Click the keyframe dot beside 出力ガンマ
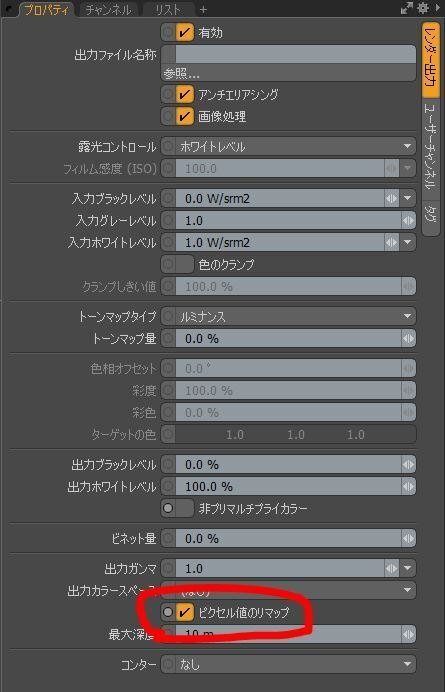445x692 pixels. tap(168, 568)
